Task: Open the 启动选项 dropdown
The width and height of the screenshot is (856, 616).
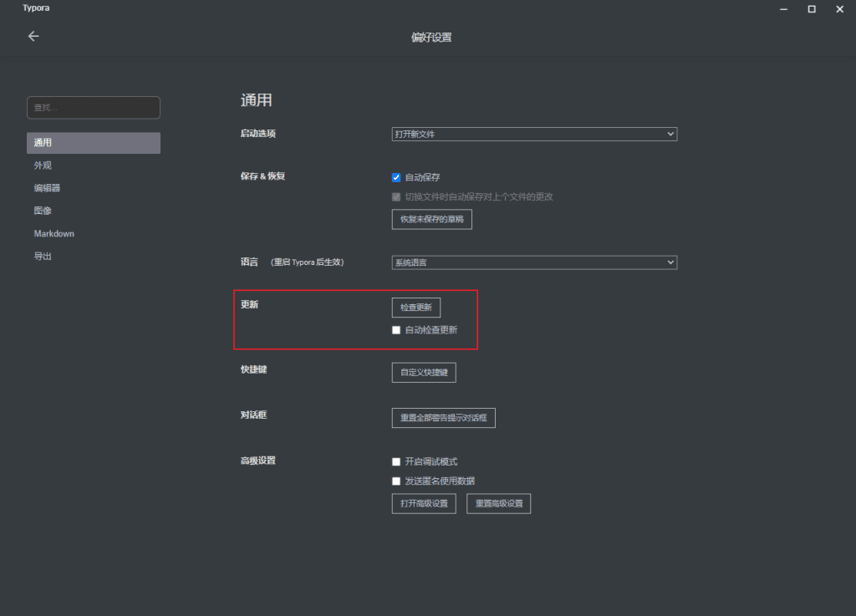Action: coord(534,134)
